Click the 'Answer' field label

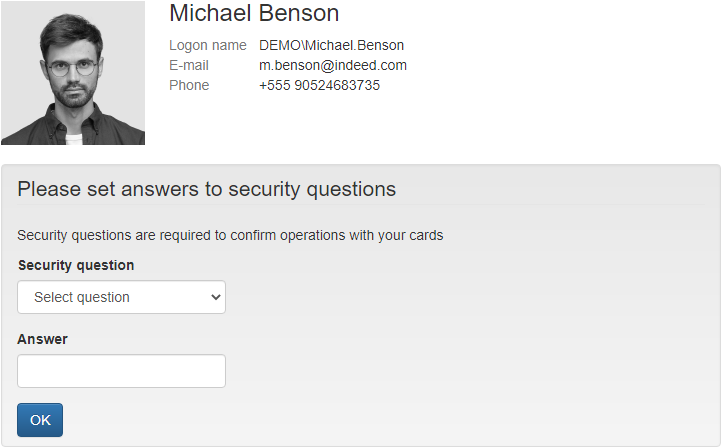pos(42,339)
